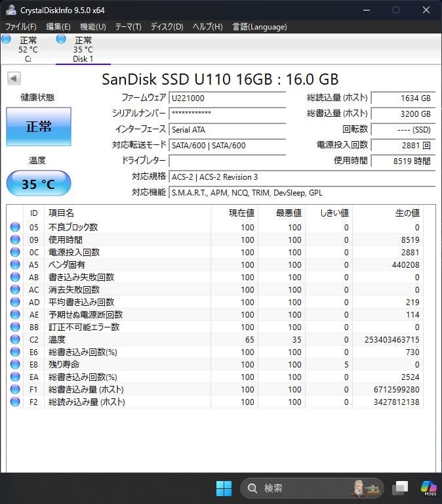Click status orb for drive C:
The image size is (442, 504).
click(6, 39)
